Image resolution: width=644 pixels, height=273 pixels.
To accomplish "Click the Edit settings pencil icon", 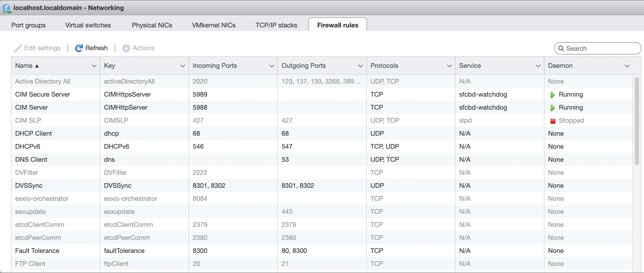I will point(18,48).
